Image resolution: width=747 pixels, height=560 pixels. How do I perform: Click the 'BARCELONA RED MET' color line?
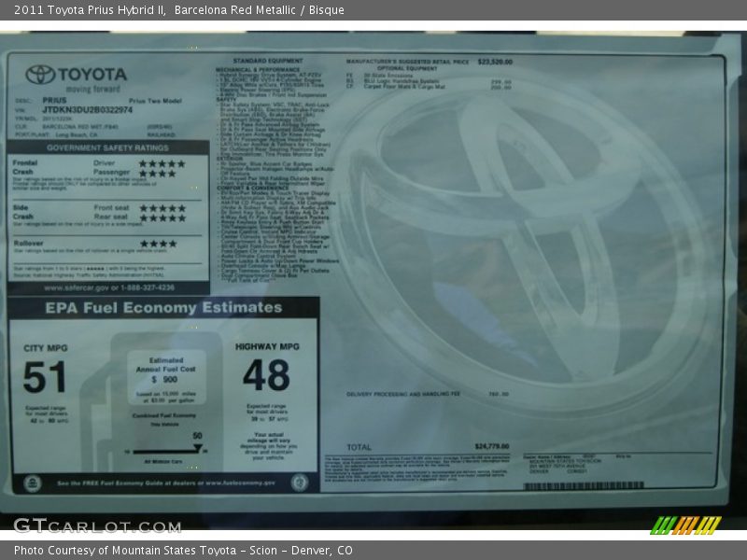[x=80, y=127]
